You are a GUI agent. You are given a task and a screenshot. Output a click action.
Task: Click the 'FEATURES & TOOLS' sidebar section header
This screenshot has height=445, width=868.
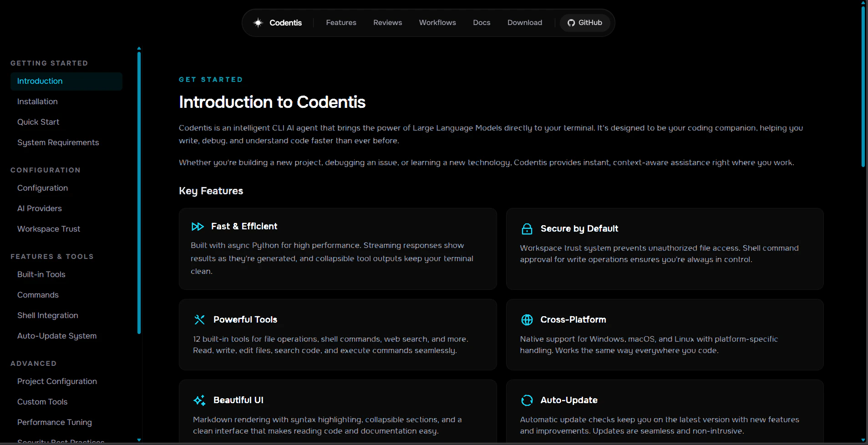(x=52, y=257)
